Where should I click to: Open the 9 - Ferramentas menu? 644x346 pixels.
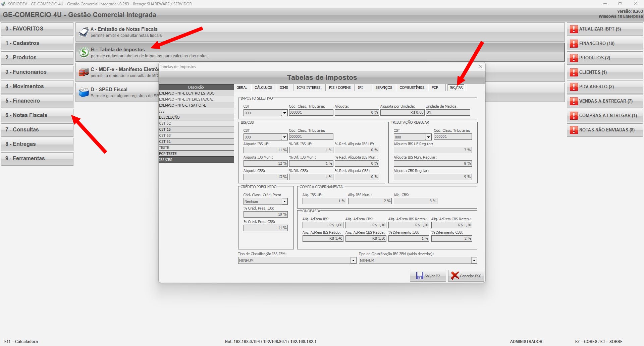(x=37, y=159)
